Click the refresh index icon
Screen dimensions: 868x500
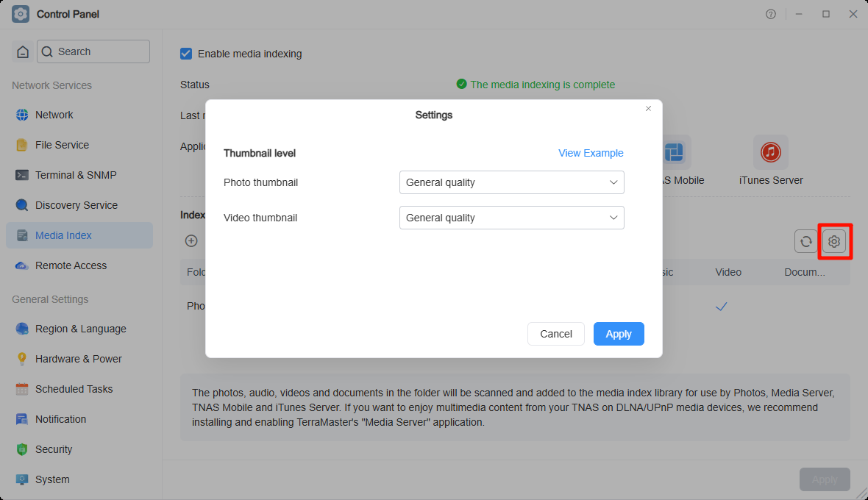[x=806, y=241]
